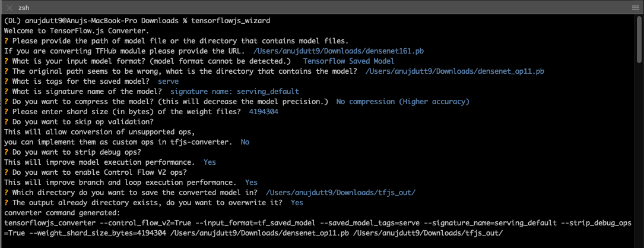Click Yes answer for Control Flow V2
Screen dimensions: 644x248
pyautogui.click(x=251, y=182)
